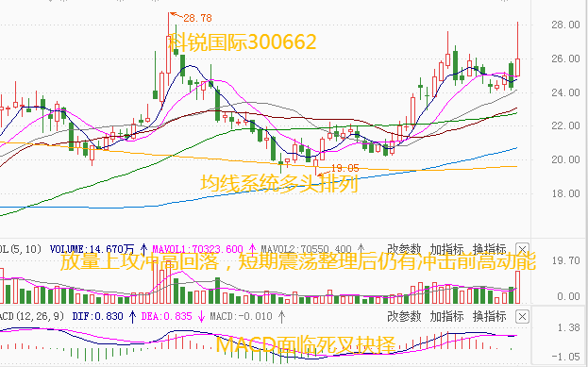The height and width of the screenshot is (367, 588).
Task: Open 改参数 in the volume panel
Action: [404, 249]
